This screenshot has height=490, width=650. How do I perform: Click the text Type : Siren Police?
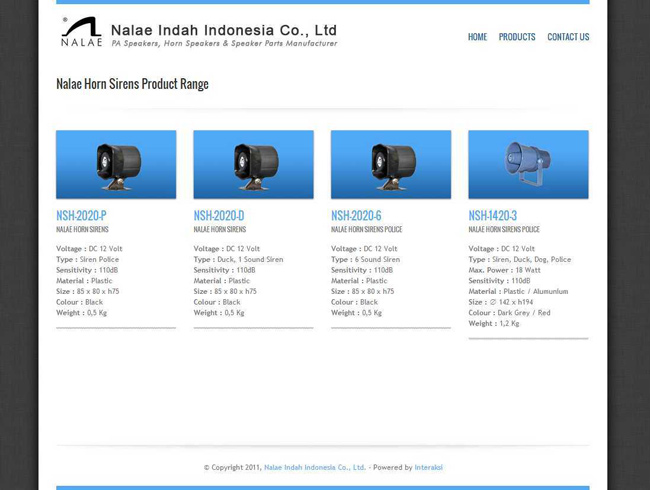pos(87,260)
